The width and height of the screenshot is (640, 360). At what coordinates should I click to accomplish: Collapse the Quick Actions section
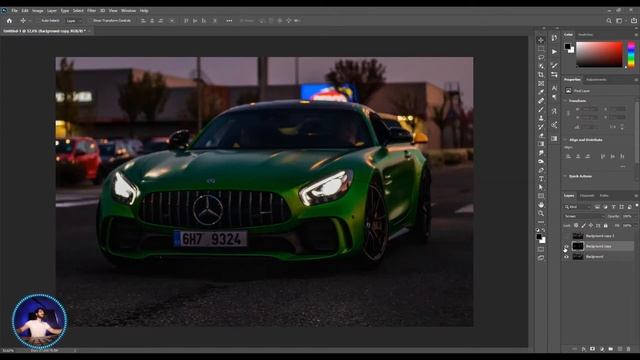click(566, 176)
